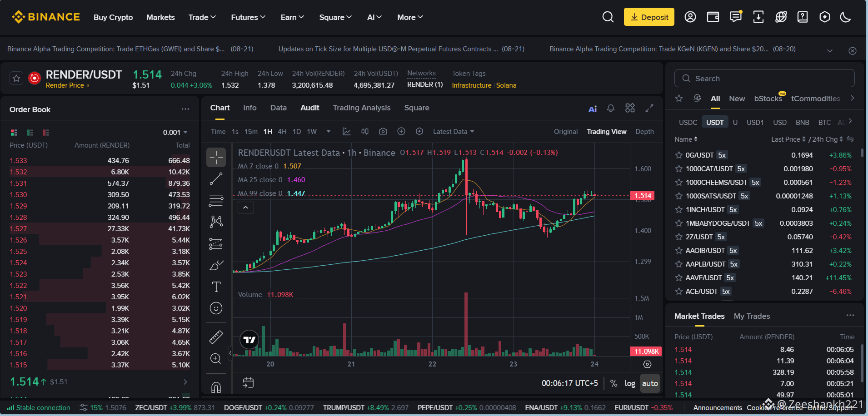The width and height of the screenshot is (868, 416).
Task: Open the Render Price link
Action: click(x=67, y=85)
